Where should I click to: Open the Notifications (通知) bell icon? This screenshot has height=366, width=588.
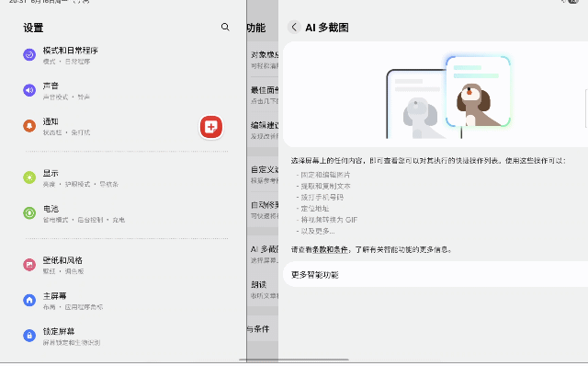(29, 126)
